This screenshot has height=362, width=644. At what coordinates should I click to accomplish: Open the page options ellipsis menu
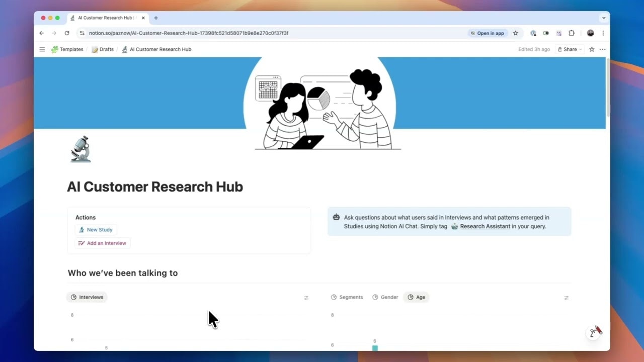[602, 49]
